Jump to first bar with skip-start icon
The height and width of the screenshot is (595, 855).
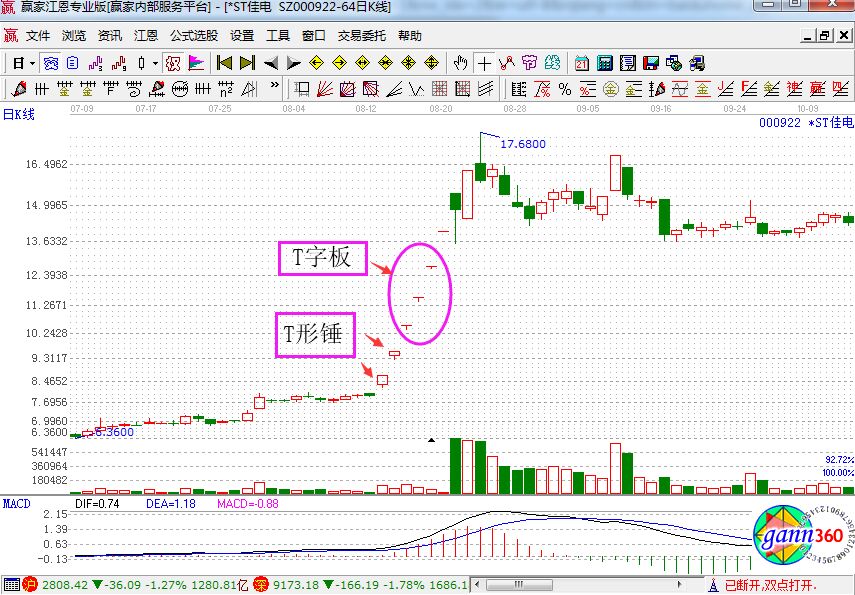226,63
